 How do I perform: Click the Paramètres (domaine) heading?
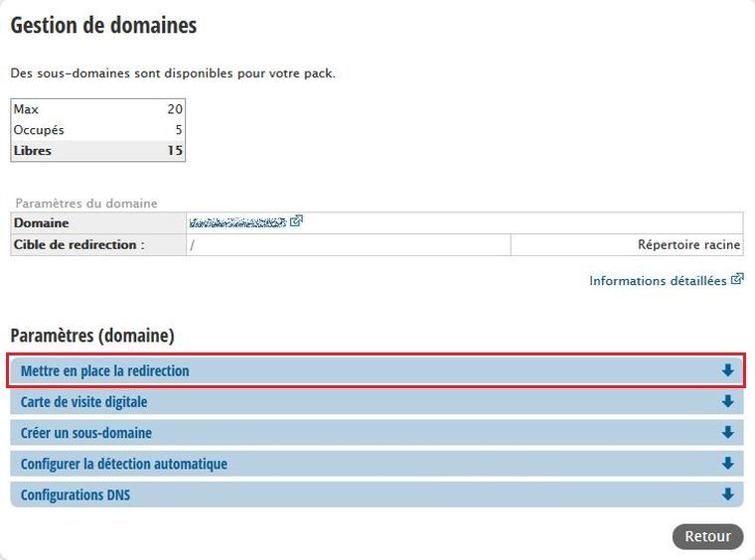(x=92, y=336)
